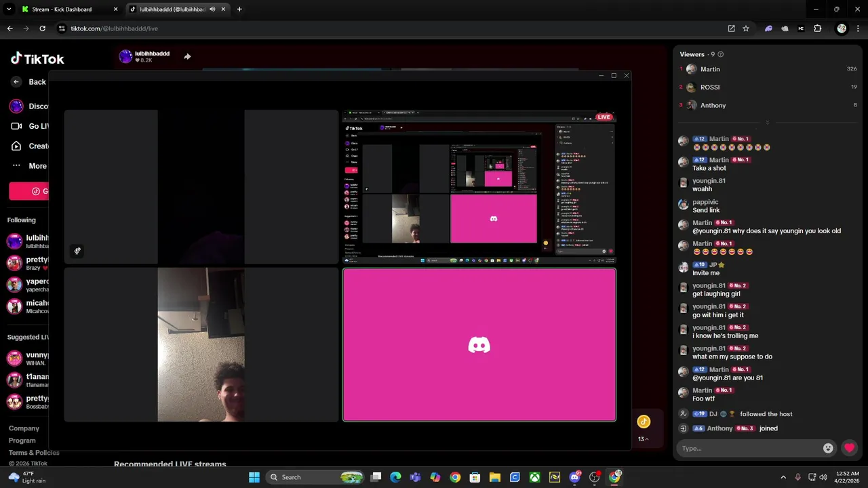This screenshot has width=868, height=488.
Task: Send a like with heart button
Action: pos(849,448)
